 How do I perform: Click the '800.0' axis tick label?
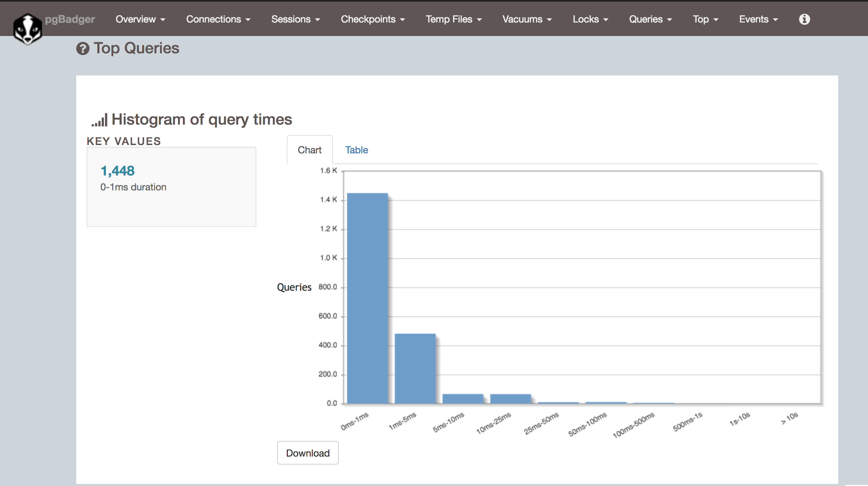[328, 287]
